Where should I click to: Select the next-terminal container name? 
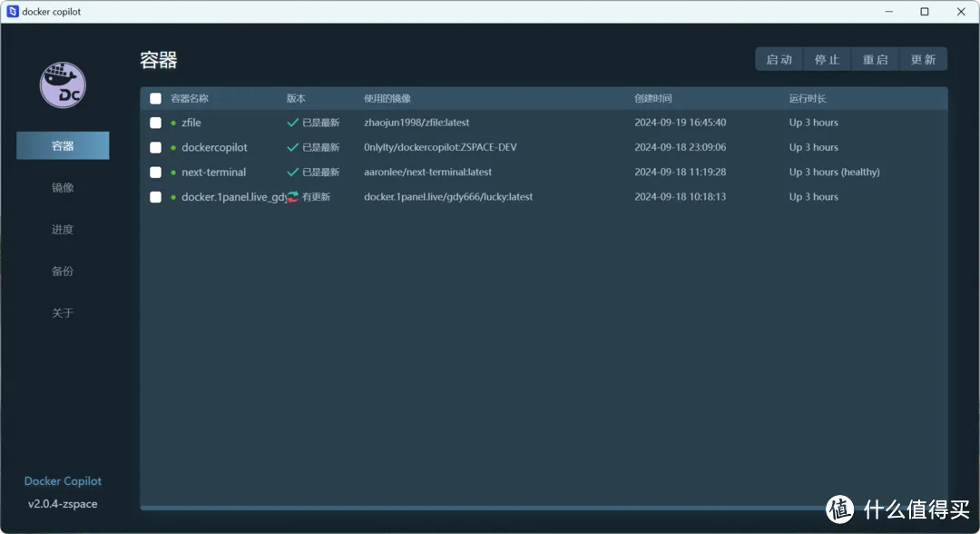[x=214, y=172]
